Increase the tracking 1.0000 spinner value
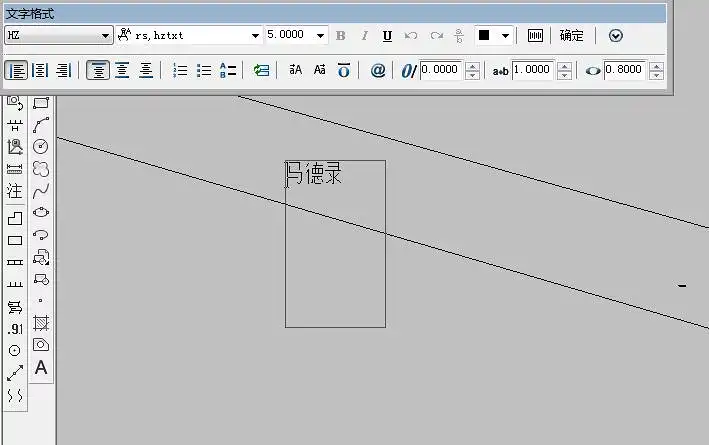Image resolution: width=709 pixels, height=445 pixels. click(x=564, y=66)
